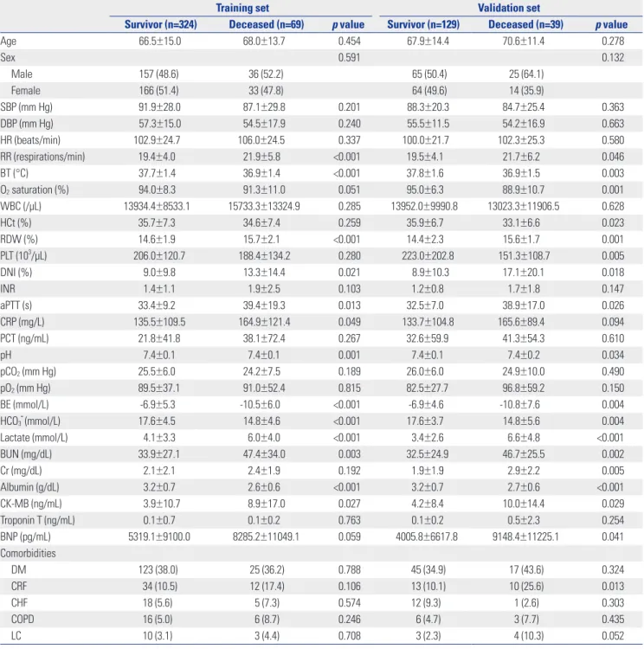The image size is (644, 649).
Task: Click the value '54.5±17.9'
Action: coord(264,124)
